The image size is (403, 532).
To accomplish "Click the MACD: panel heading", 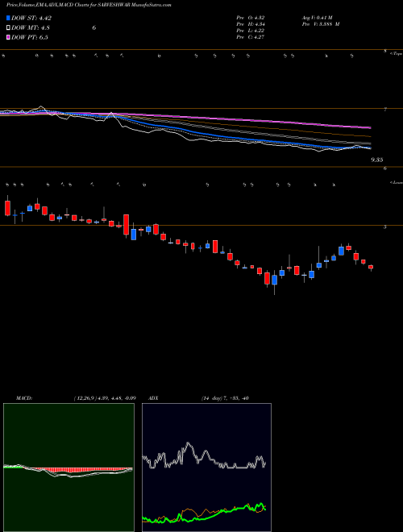I will pos(24,398).
